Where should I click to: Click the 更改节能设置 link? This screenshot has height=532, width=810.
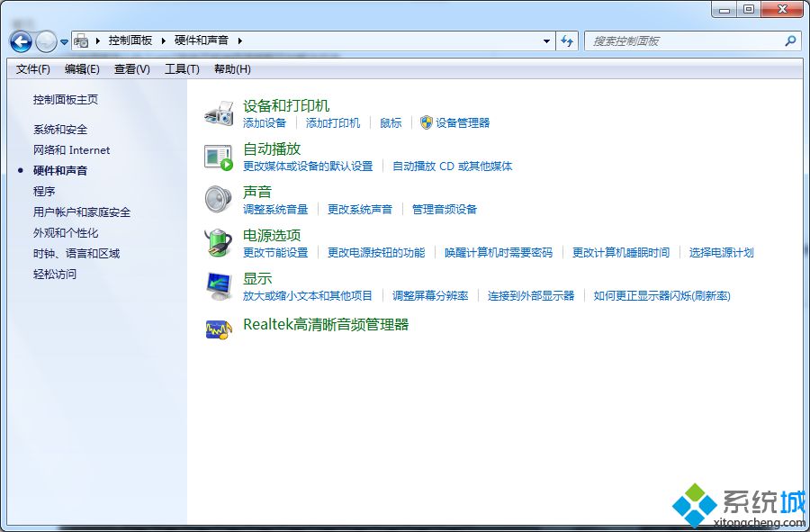pos(275,252)
